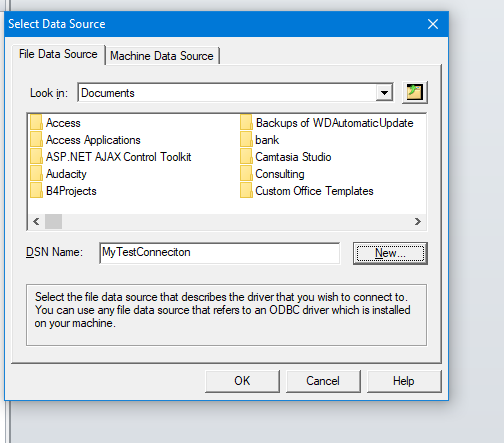Click the Documents text in Look in box

click(x=108, y=93)
